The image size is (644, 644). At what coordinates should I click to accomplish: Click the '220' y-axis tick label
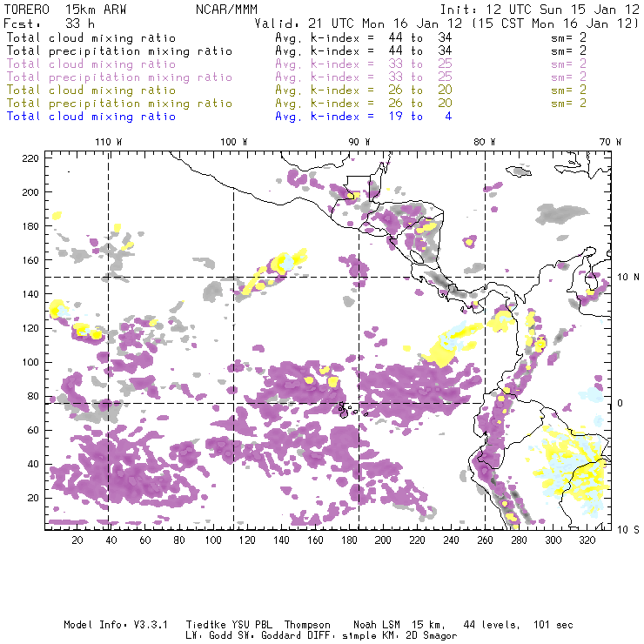30,158
